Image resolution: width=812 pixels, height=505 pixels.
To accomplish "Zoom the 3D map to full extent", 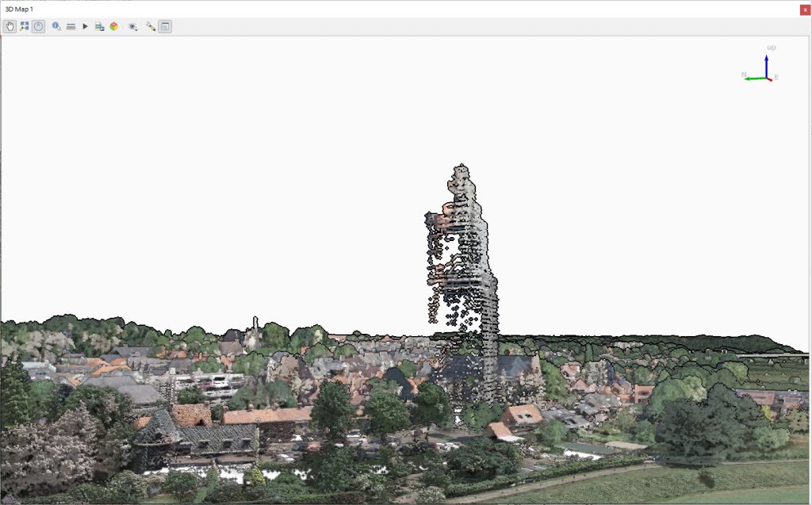I will [x=24, y=26].
